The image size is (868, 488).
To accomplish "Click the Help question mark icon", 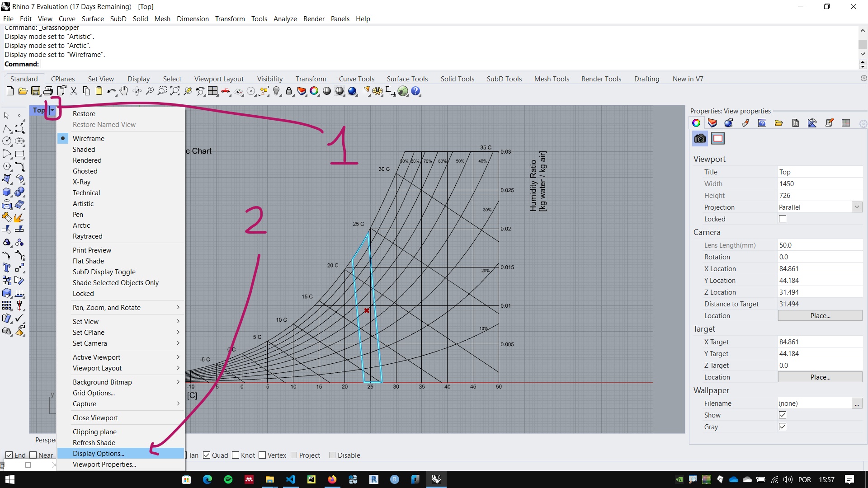I will (x=416, y=91).
